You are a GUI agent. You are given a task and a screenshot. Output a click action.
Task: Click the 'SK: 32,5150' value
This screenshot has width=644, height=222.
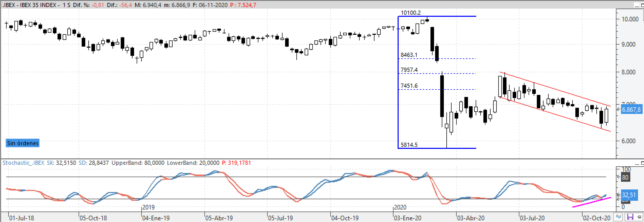tap(61, 163)
